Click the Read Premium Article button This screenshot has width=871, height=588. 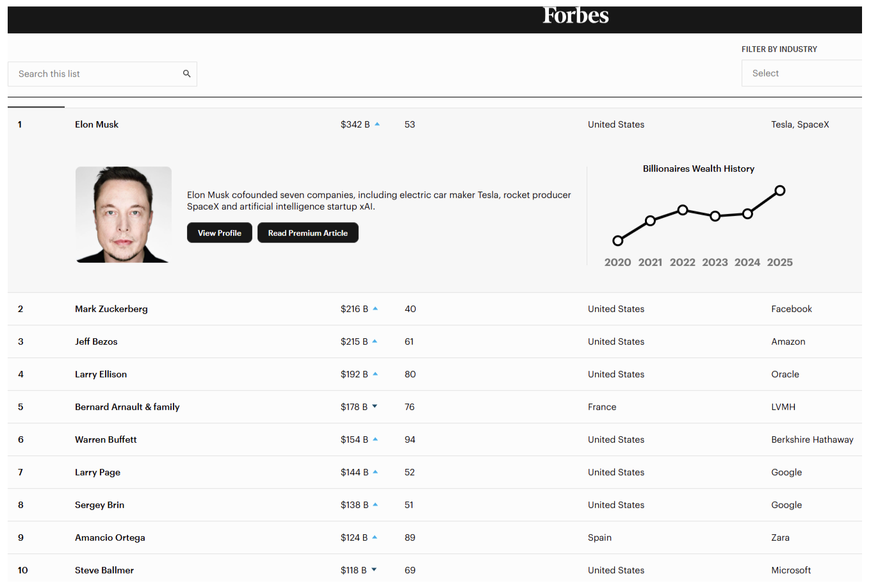(x=308, y=233)
